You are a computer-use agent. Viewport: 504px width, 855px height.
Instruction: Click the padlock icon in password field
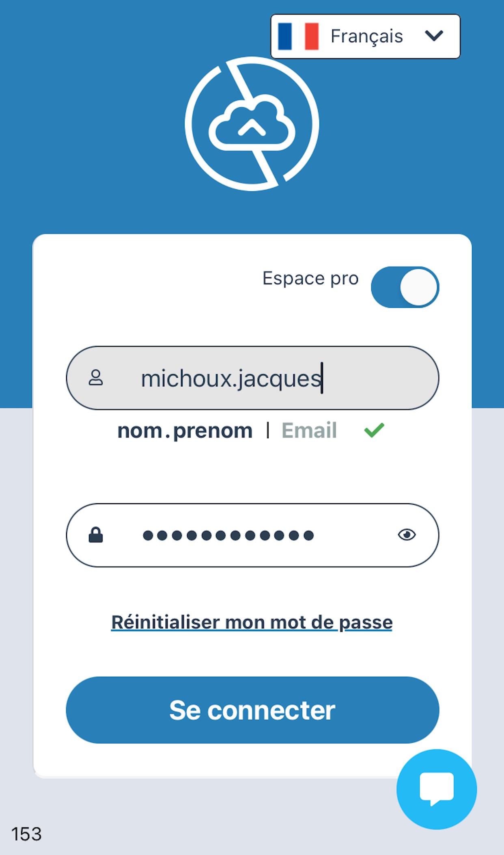96,535
